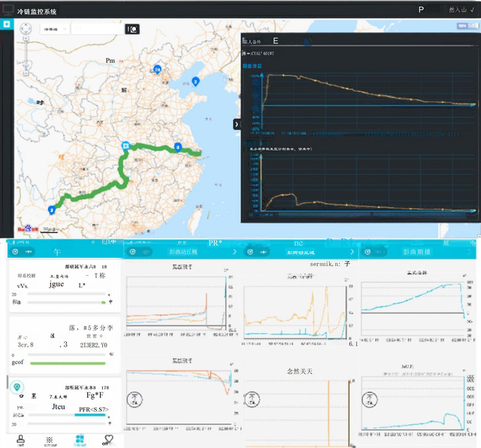Select blue marker on the route's eastern segment
Screen dimensions: 481x448
pyautogui.click(x=177, y=147)
